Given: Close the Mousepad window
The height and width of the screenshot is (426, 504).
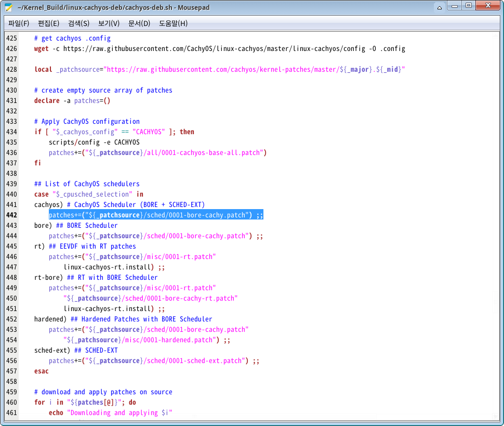Looking at the screenshot, I should coord(488,6).
